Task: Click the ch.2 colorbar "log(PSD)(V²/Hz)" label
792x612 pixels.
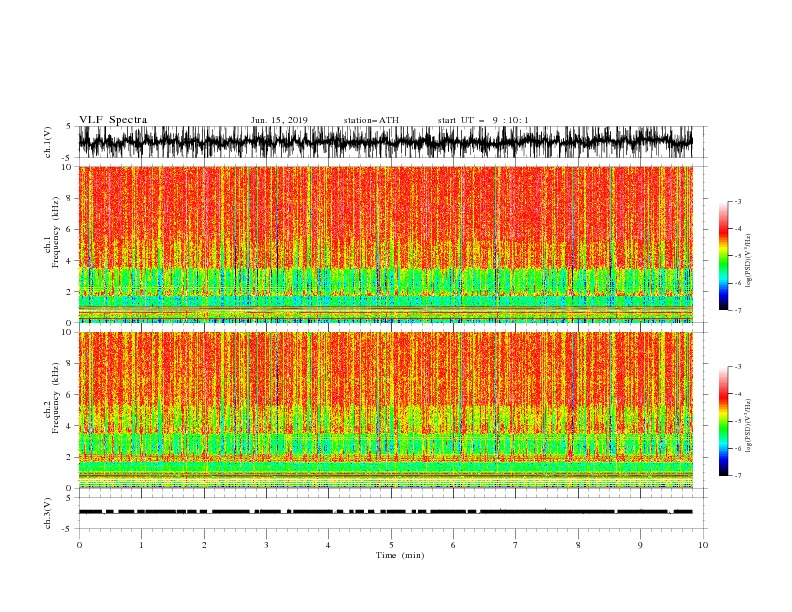Action: [x=749, y=426]
